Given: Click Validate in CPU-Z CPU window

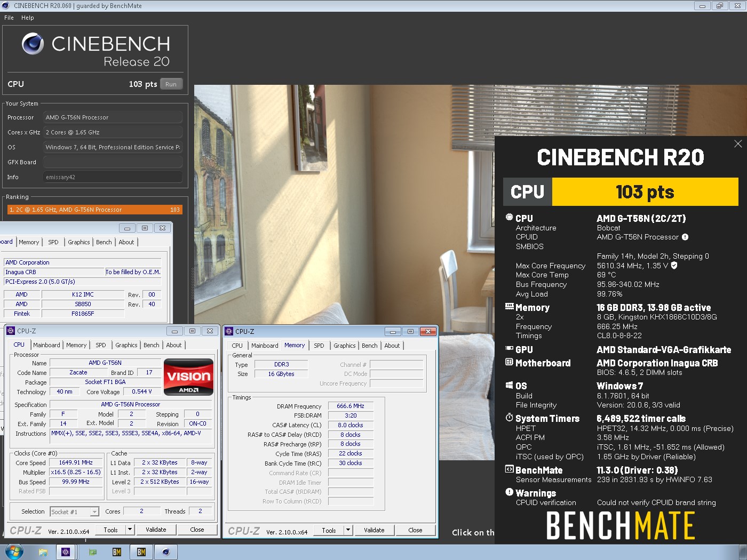Looking at the screenshot, I should pos(156,530).
